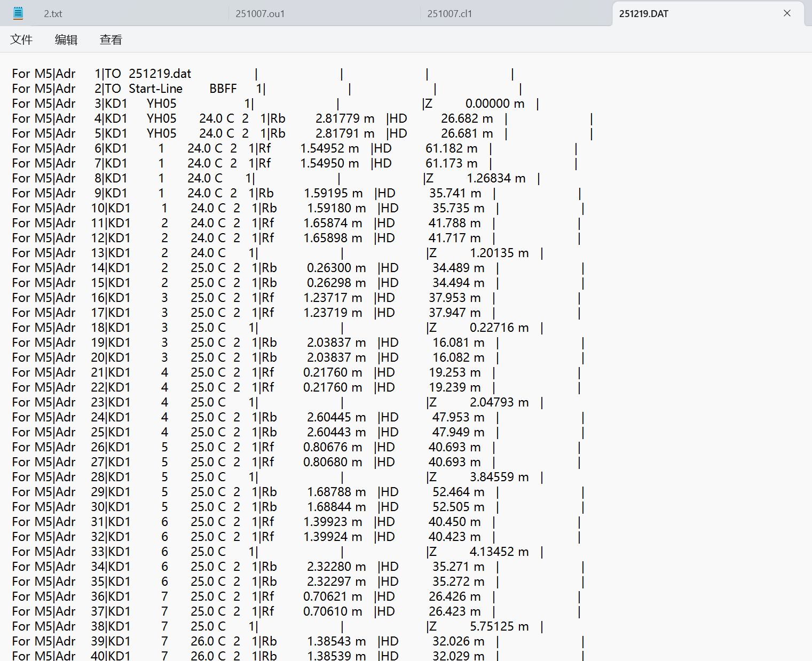Click the reading 0.70610 m
Image resolution: width=812 pixels, height=661 pixels.
[x=333, y=611]
